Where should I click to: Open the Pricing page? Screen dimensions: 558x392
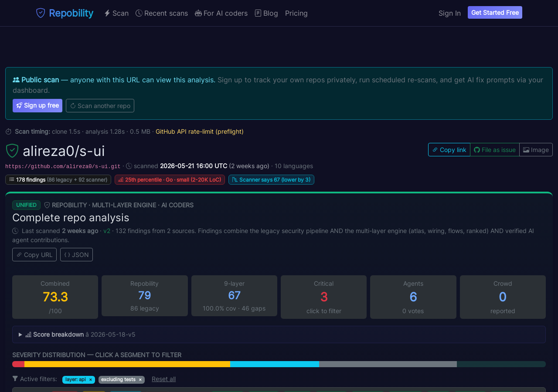(296, 13)
